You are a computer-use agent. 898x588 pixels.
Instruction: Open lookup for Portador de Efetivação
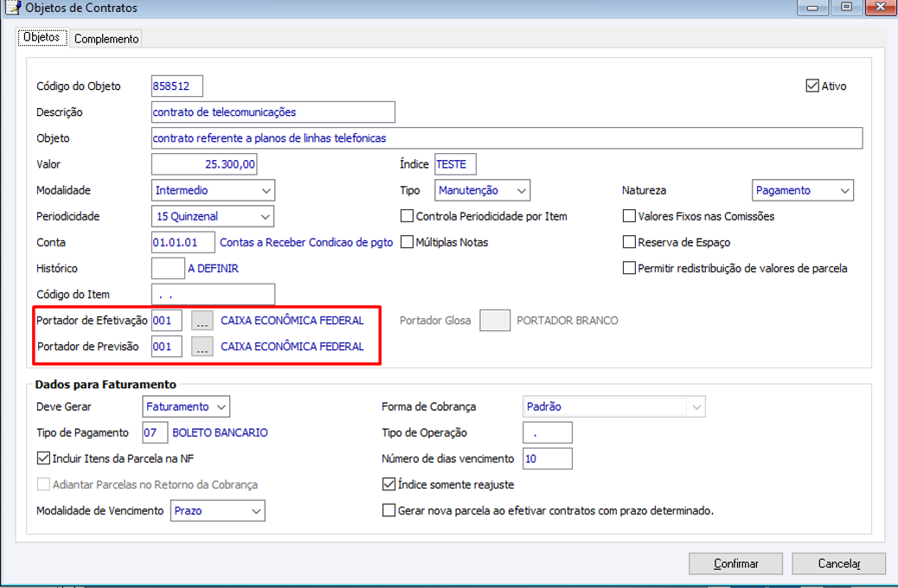coord(202,321)
